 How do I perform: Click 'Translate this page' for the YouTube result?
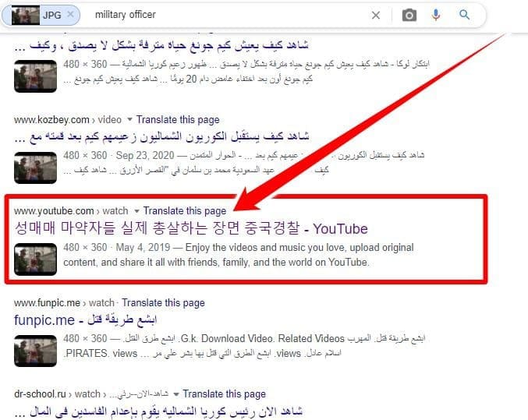[185, 211]
